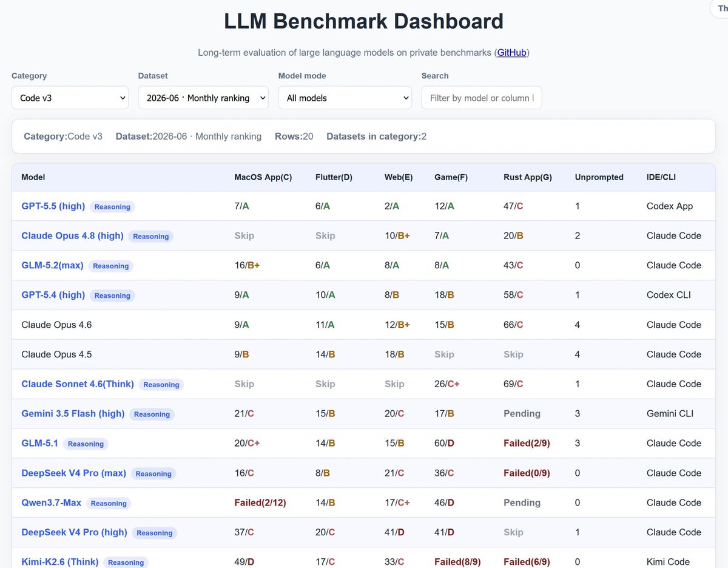The image size is (728, 568).
Task: Click the Failed(6/9) Rust App cell for Kimi-K2.6
Action: tap(527, 562)
